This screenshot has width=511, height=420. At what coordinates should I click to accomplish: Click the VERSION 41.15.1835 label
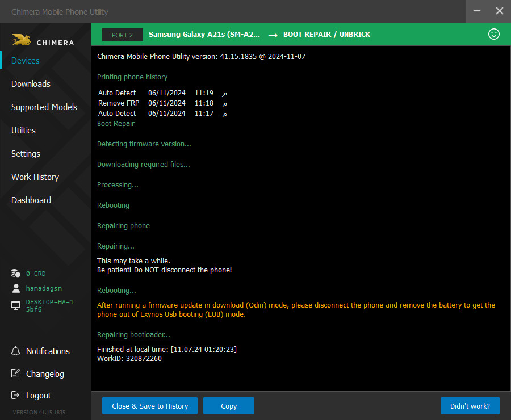point(39,412)
